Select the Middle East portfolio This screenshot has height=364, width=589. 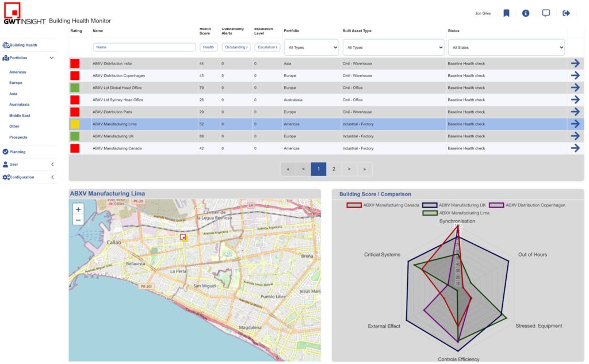(20, 116)
